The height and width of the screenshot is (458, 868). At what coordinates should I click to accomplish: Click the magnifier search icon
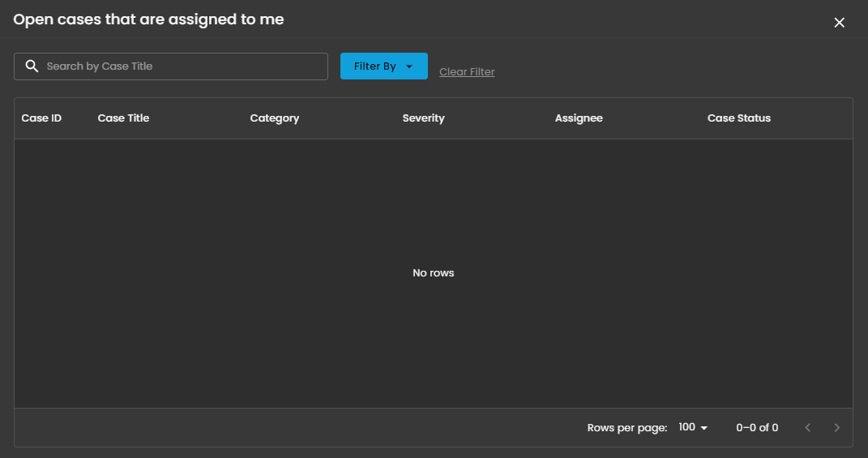click(32, 66)
